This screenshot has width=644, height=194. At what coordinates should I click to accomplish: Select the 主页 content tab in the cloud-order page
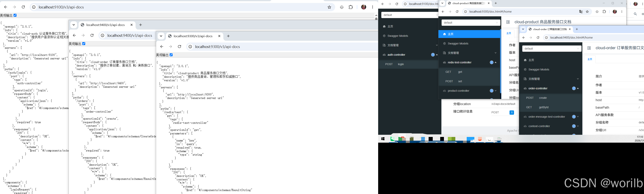pyautogui.click(x=590, y=59)
